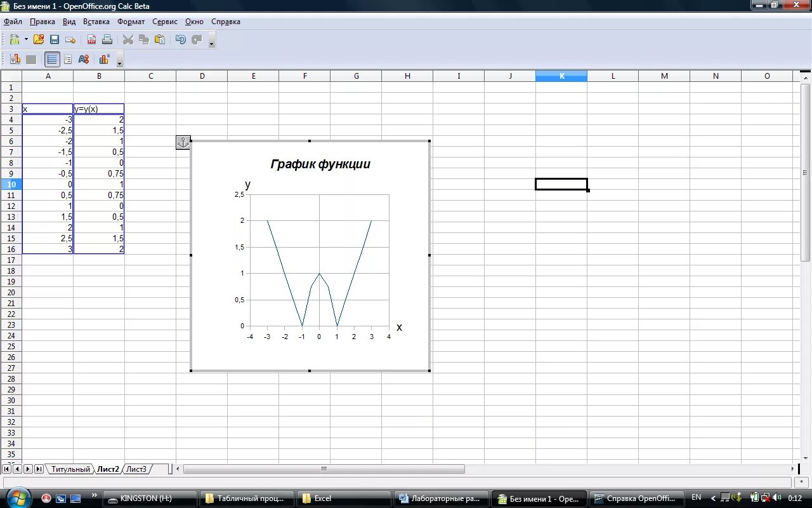
Task: Open Табличный проц... taskbar button
Action: point(248,498)
